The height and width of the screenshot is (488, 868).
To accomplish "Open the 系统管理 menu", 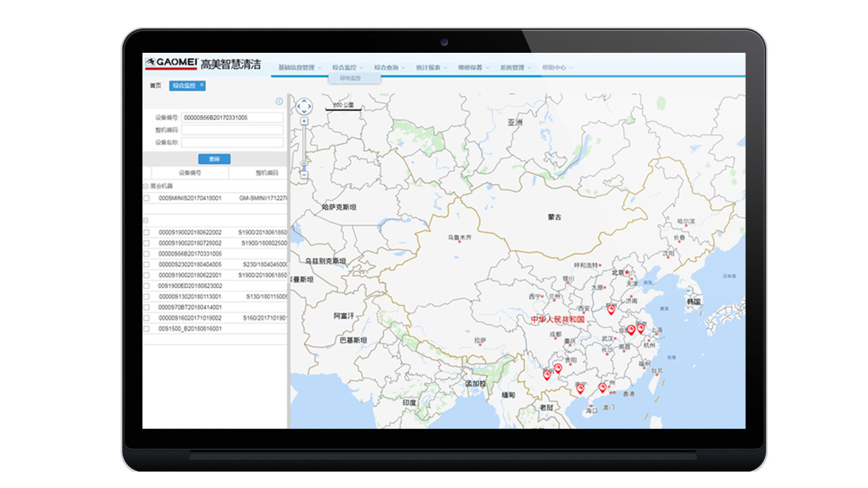I will pyautogui.click(x=515, y=68).
